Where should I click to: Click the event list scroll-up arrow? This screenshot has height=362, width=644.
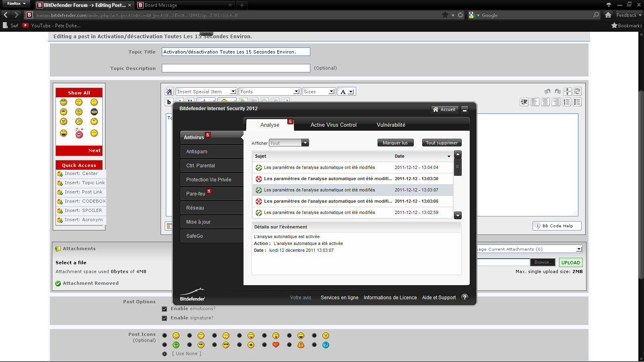pos(458,154)
